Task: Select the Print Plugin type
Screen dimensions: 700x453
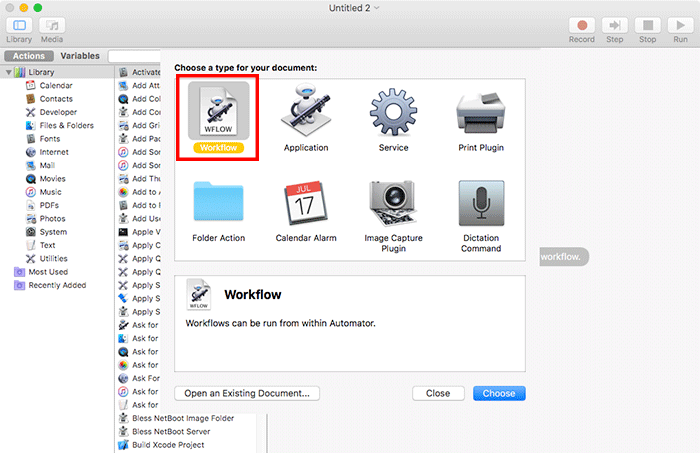Action: pyautogui.click(x=481, y=121)
